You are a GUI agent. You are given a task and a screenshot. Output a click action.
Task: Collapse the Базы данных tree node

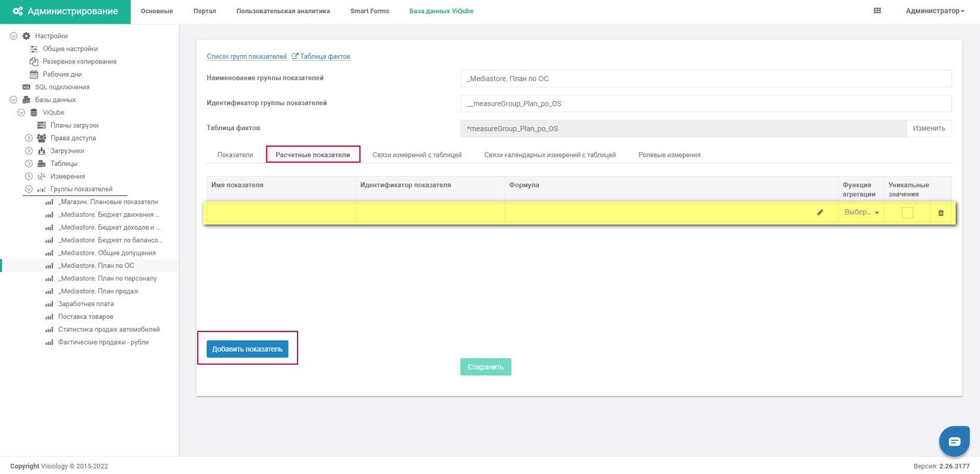(x=14, y=100)
